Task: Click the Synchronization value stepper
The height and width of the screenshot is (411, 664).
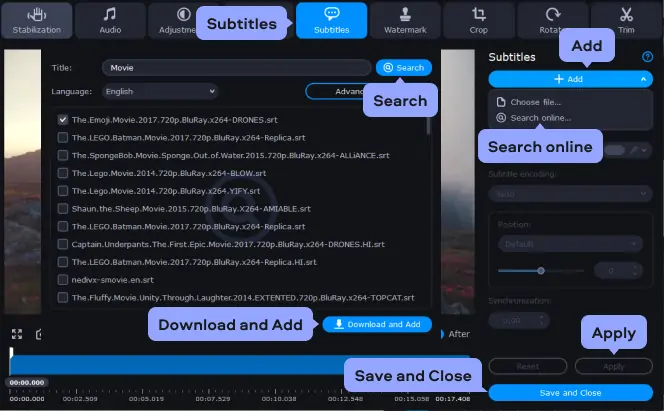Action: [542, 320]
